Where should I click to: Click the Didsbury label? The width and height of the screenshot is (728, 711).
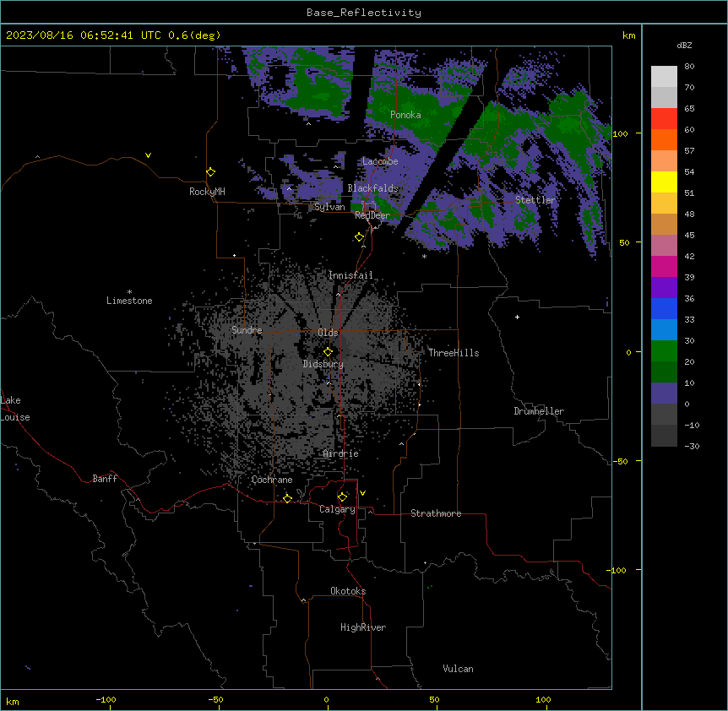323,364
